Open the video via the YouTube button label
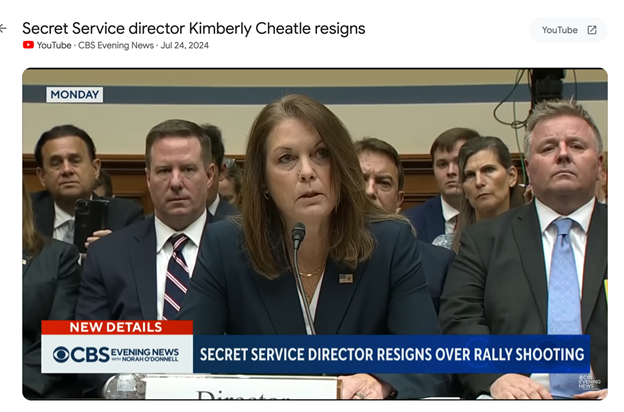Viewport: 624px width, 412px height. coord(559,30)
